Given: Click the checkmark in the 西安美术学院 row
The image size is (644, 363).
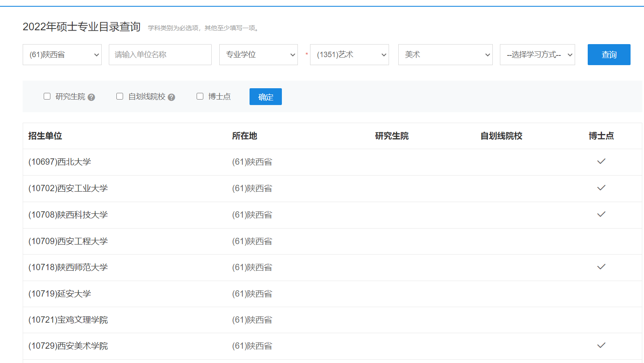Looking at the screenshot, I should (x=601, y=345).
